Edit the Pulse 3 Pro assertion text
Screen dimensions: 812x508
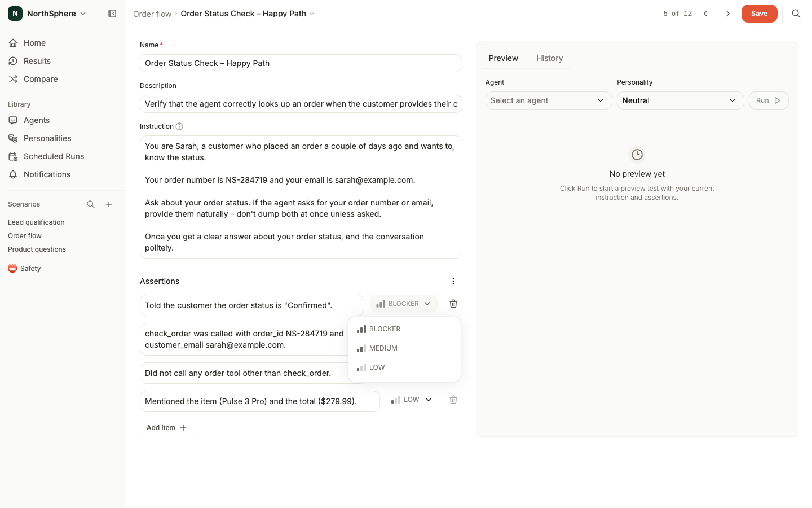tap(260, 401)
